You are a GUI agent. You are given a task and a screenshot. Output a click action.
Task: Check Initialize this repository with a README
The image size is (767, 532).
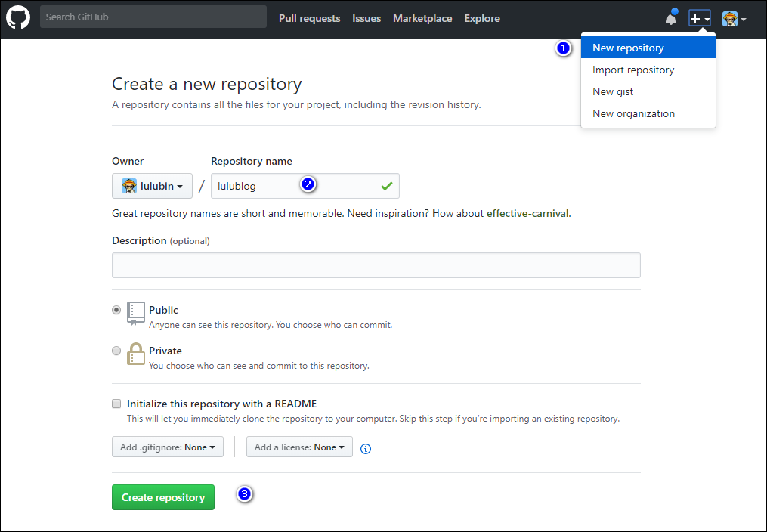116,404
